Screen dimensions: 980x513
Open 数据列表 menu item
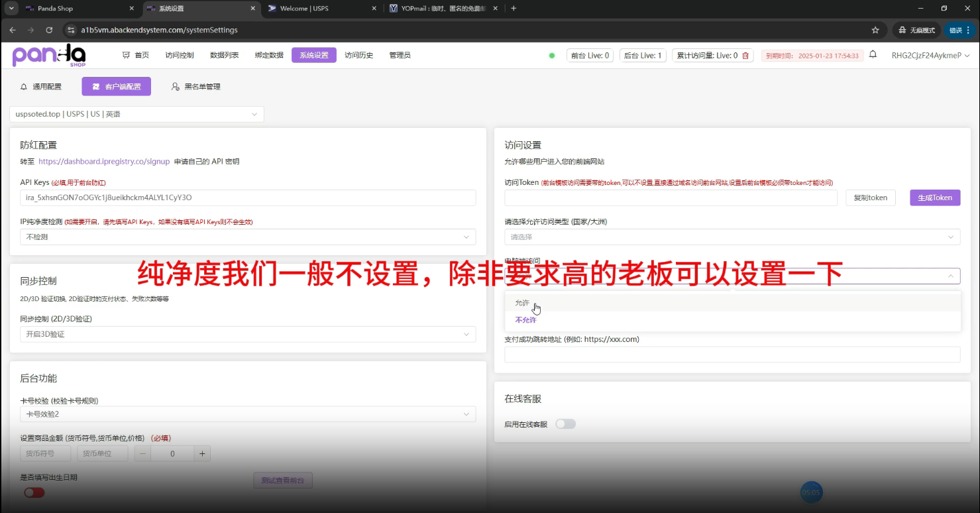[x=224, y=56]
